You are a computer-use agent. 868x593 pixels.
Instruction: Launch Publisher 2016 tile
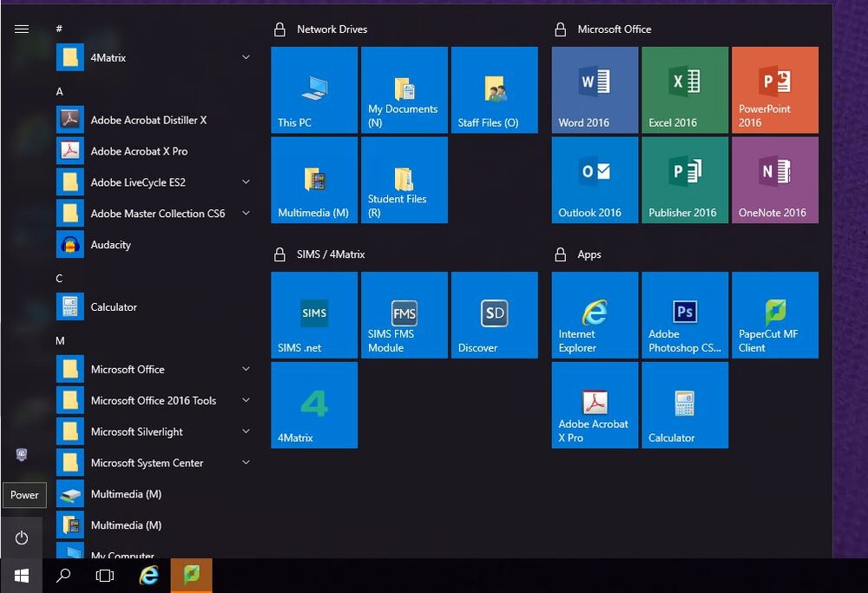point(685,180)
